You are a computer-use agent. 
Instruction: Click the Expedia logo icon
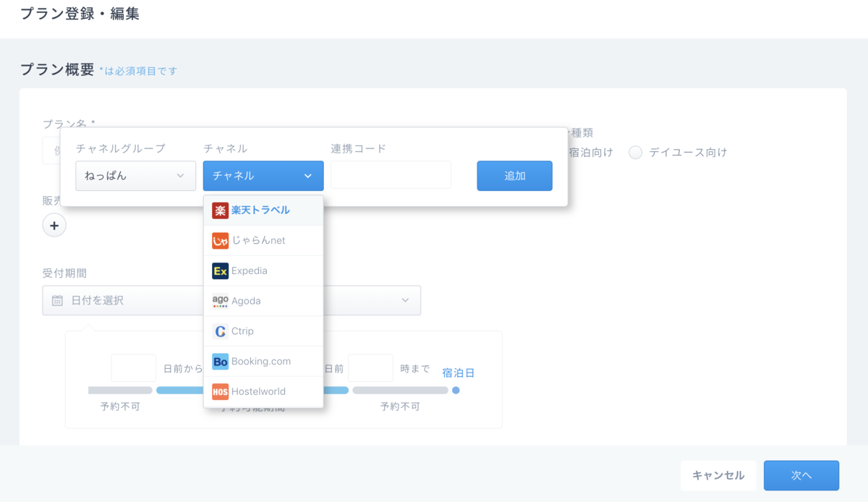220,271
